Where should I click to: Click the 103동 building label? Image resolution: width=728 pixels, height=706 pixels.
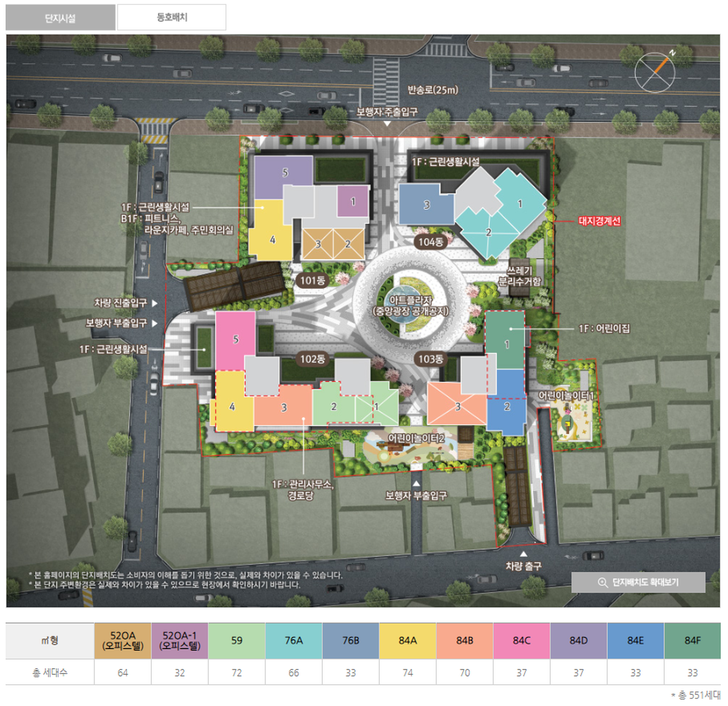(430, 359)
